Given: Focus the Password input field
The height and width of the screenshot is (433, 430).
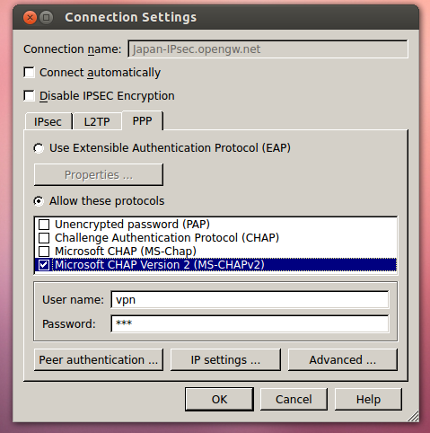Looking at the screenshot, I should pyautogui.click(x=250, y=324).
